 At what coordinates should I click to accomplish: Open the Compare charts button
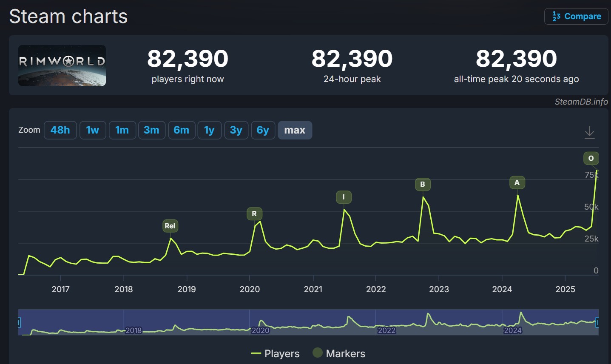(576, 16)
